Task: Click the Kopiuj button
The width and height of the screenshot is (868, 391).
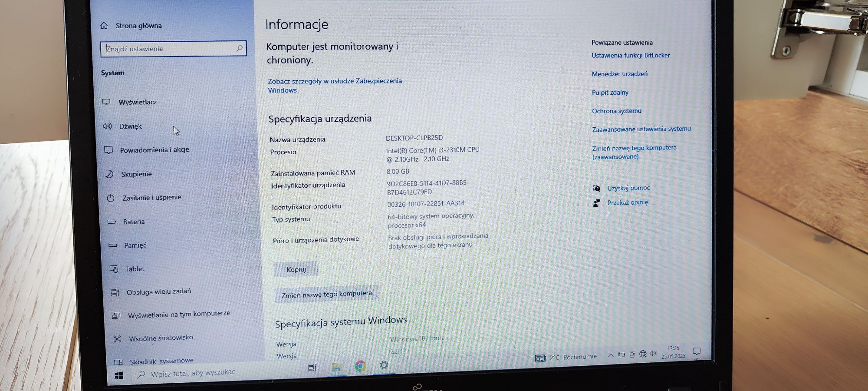Action: tap(296, 269)
